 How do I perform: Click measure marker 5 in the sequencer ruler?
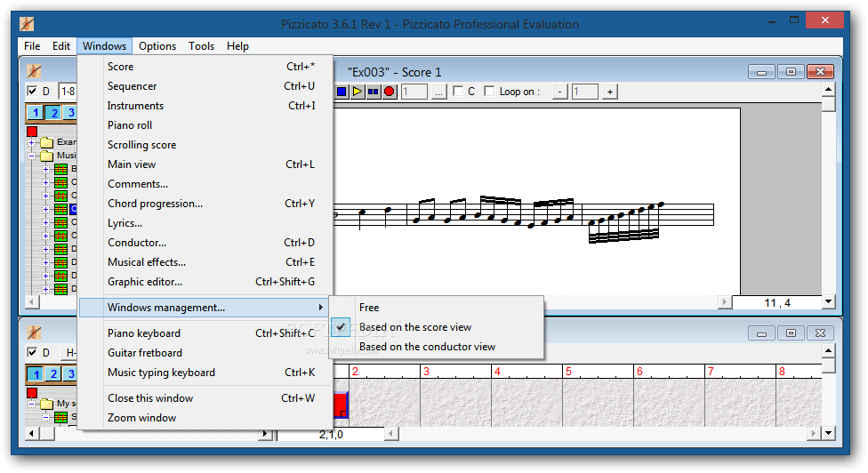point(568,372)
